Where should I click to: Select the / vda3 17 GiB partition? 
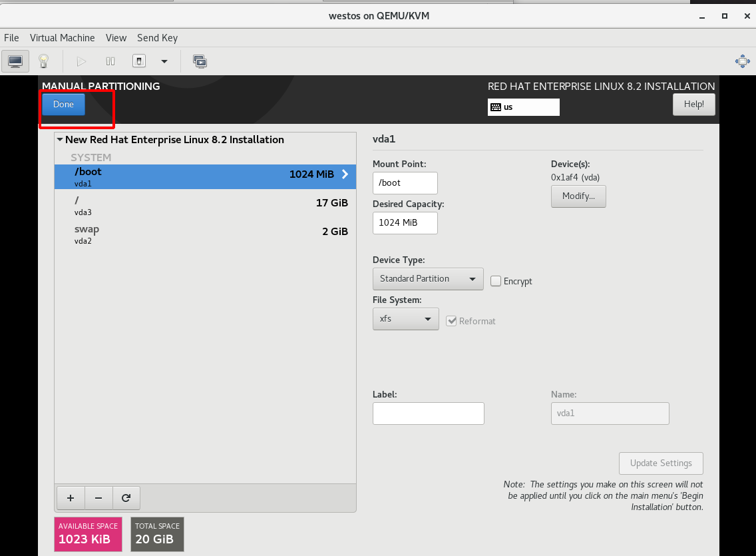[x=206, y=206]
